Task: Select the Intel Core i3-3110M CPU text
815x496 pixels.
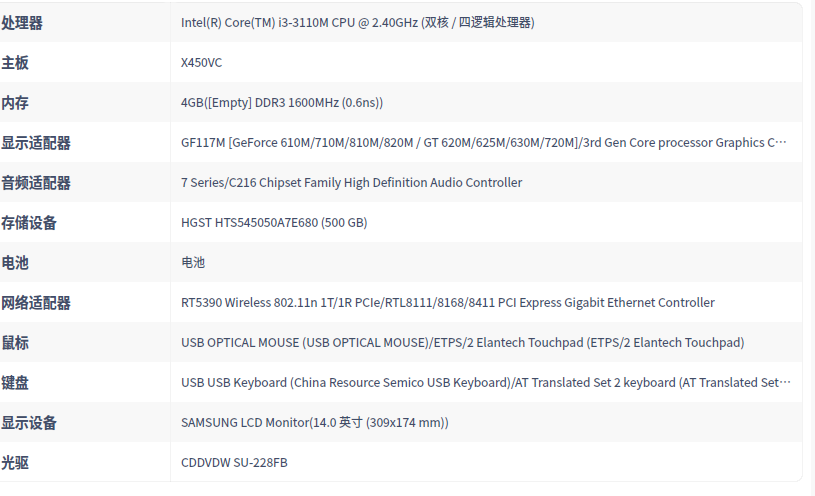Action: [x=357, y=23]
